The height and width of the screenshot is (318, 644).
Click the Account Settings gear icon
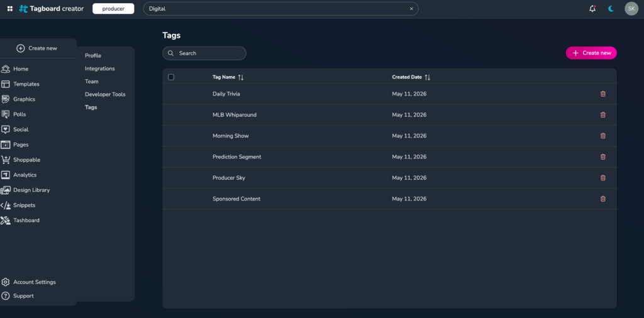point(5,282)
